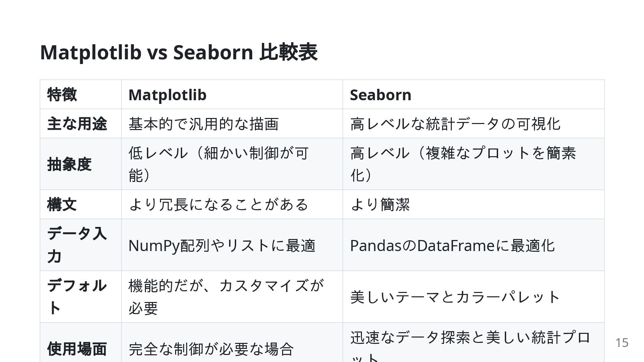Select the cell starting with '低レベル（細かい制御'
The image size is (644, 362).
tap(218, 164)
